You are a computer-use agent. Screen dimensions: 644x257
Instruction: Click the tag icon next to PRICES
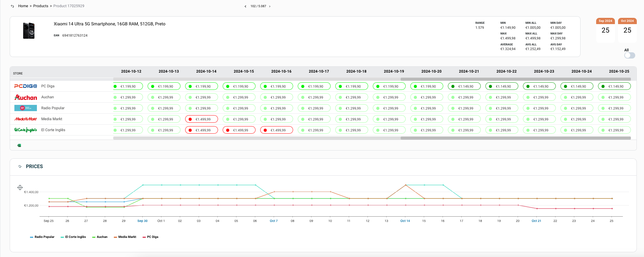[x=20, y=167]
